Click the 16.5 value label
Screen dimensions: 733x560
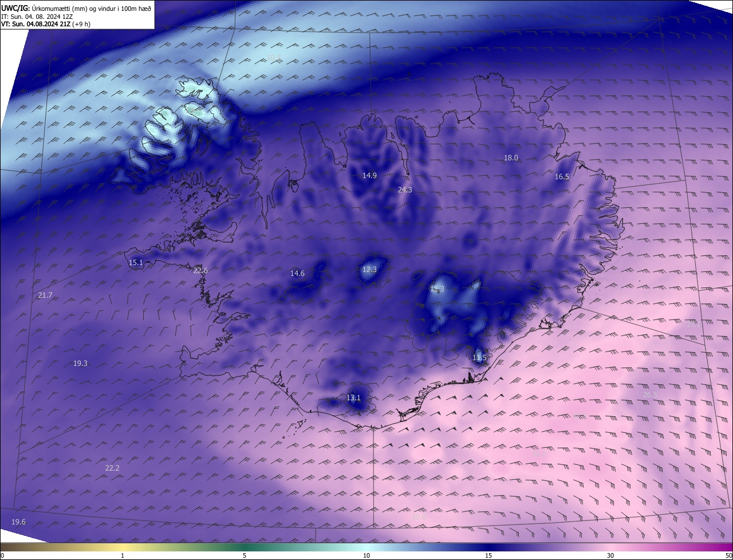click(x=562, y=177)
